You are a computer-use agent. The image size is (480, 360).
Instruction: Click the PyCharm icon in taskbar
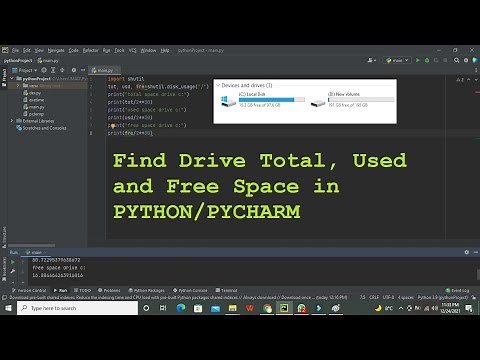pos(284,308)
